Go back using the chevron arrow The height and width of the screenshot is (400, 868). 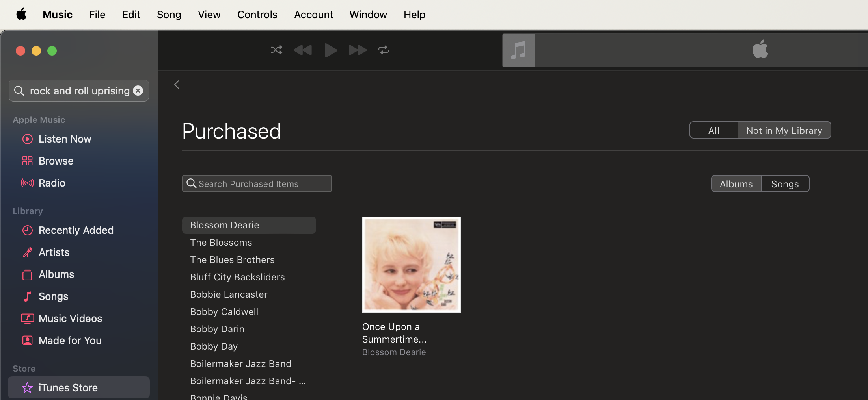point(177,85)
